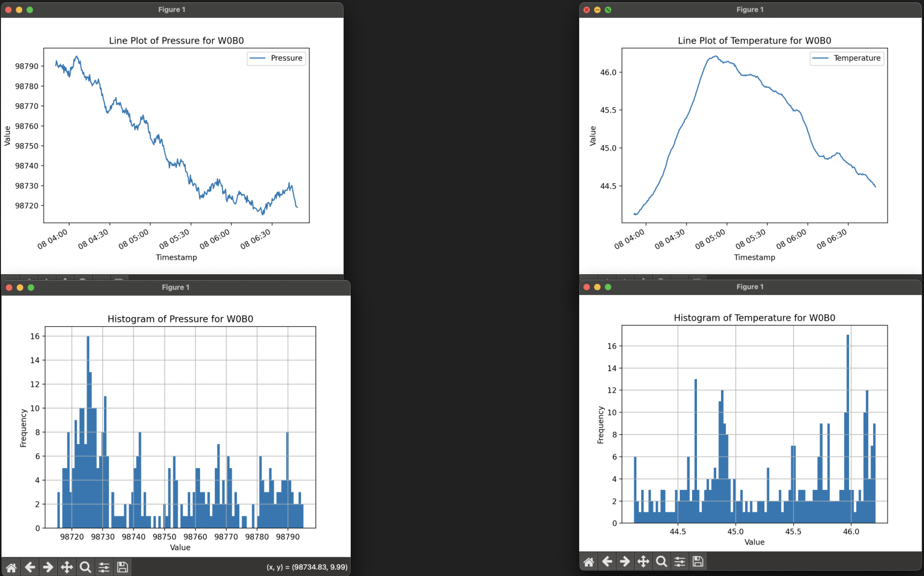924x576 pixels.
Task: Click 44.5 y-tick in Temperature line plot
Action: [608, 186]
